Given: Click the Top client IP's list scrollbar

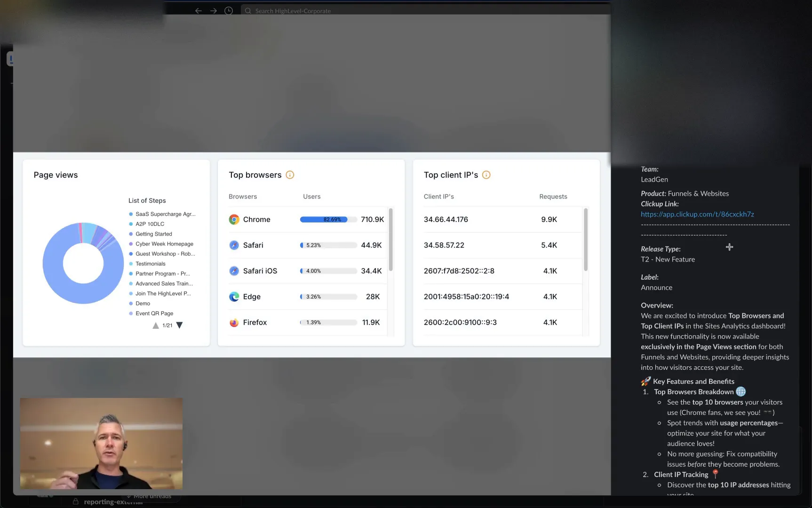Looking at the screenshot, I should point(586,240).
